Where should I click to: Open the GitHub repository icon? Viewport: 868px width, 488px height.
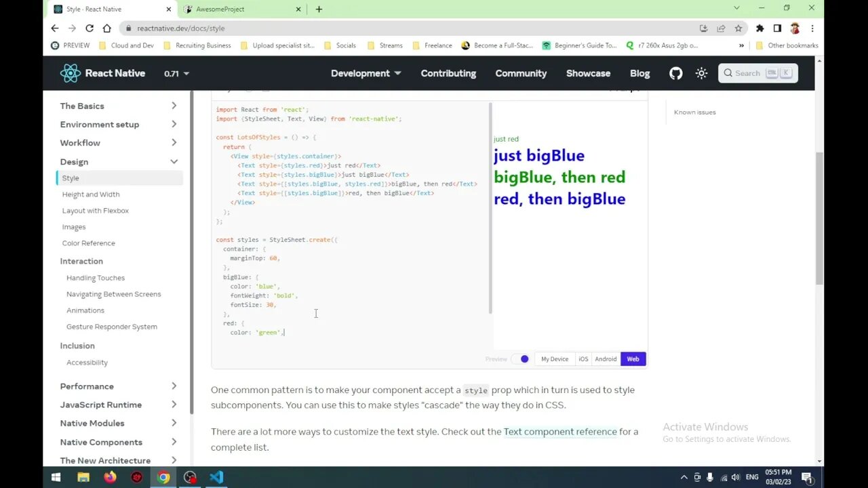coord(676,73)
